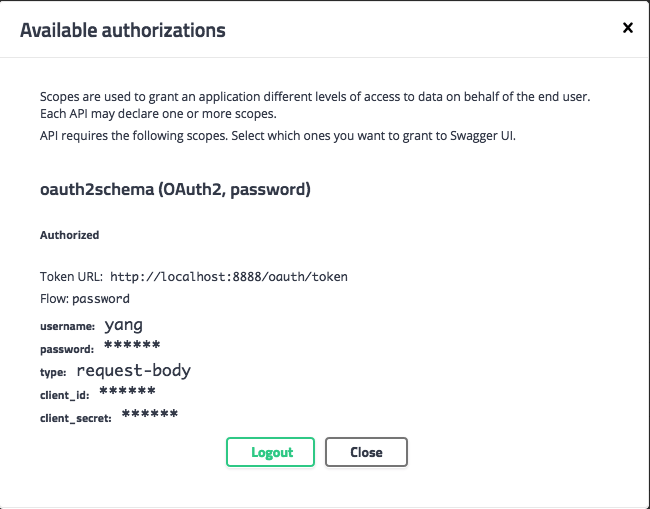Image resolution: width=650 pixels, height=509 pixels.
Task: Click the Available authorizations title
Action: 123,30
